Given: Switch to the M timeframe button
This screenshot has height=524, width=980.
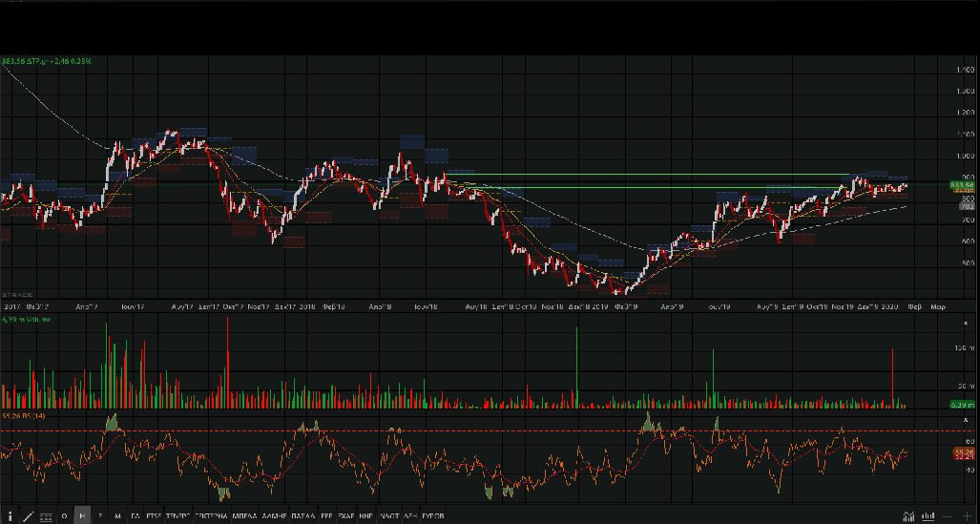Looking at the screenshot, I should tap(118, 515).
